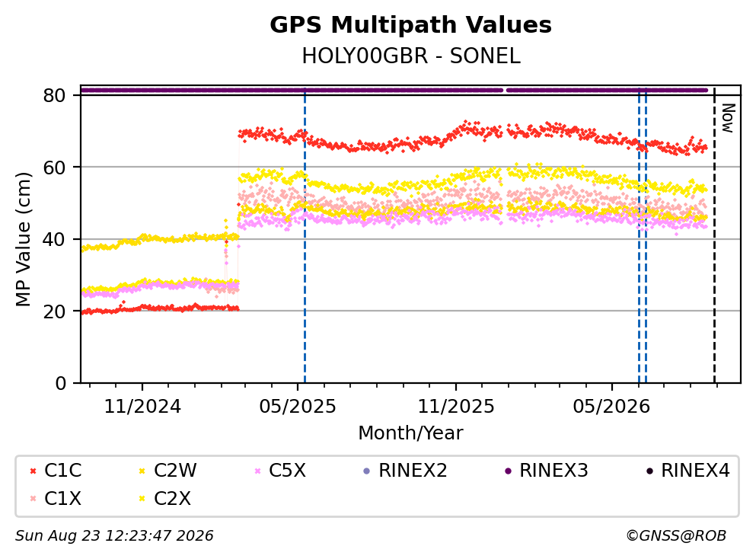Click the RINEX2 legend dot
The width and height of the screenshot is (756, 559).
(366, 471)
